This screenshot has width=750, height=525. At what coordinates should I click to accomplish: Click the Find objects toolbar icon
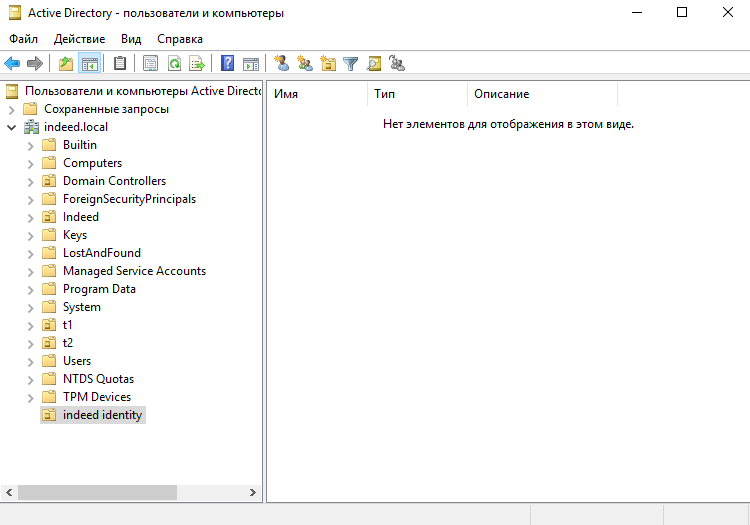[374, 64]
